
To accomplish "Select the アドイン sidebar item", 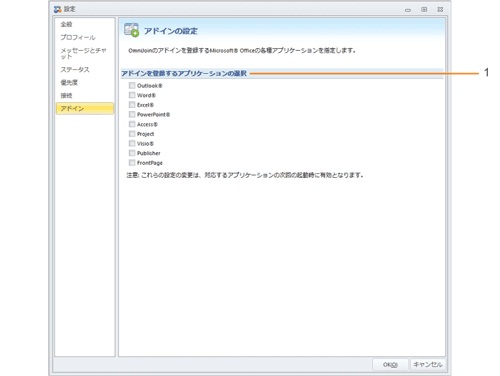I will coord(85,109).
